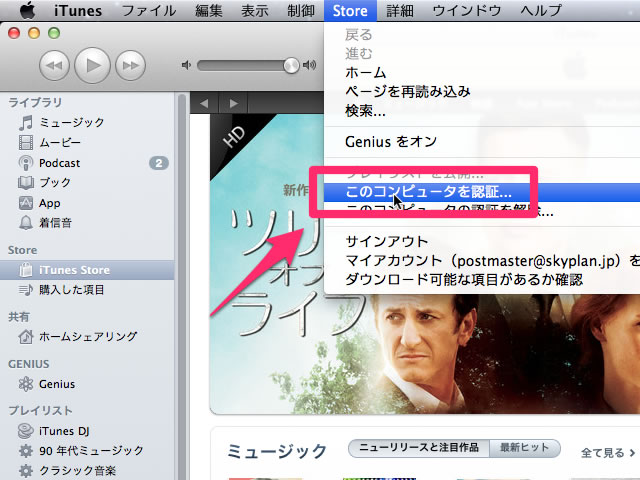Click the sidebar vertical scrollbar
Screen dimensions: 640x480
click(x=182, y=286)
